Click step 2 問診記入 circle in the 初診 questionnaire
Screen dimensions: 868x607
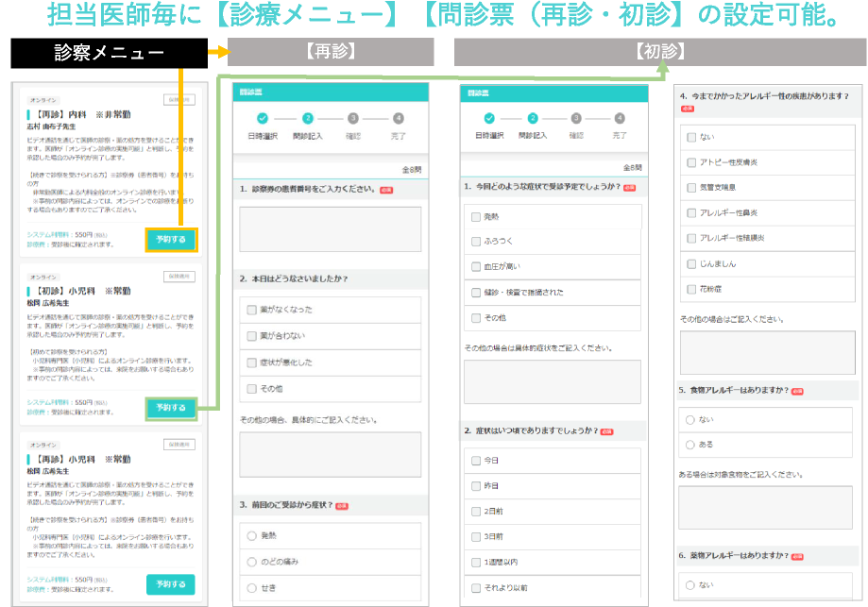click(x=533, y=118)
